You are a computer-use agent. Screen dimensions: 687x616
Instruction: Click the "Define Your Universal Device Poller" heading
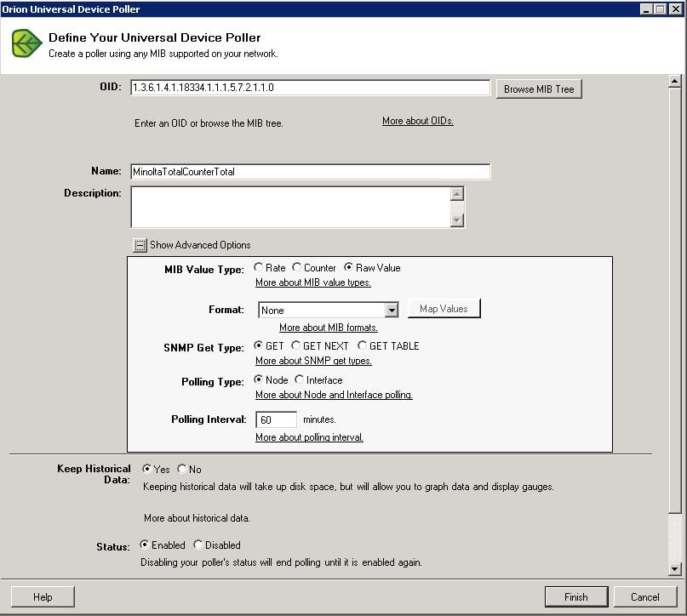155,37
